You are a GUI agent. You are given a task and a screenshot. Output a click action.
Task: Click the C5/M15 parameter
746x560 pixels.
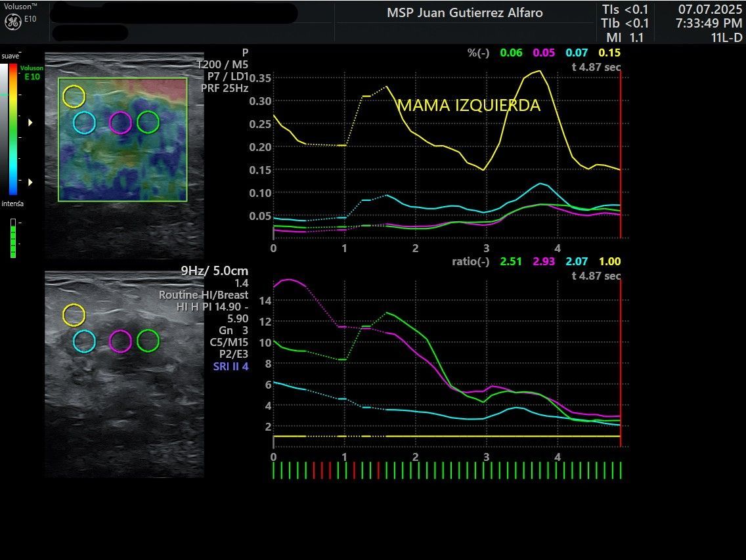click(x=229, y=343)
